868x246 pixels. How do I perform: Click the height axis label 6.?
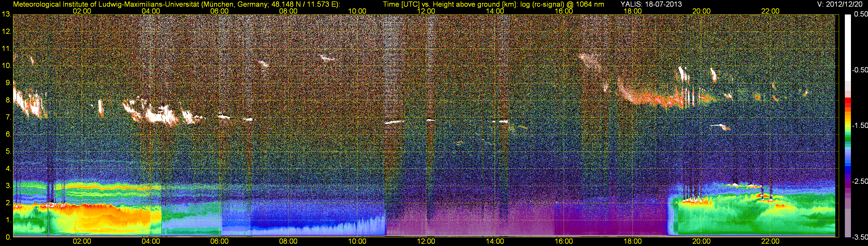click(x=8, y=135)
